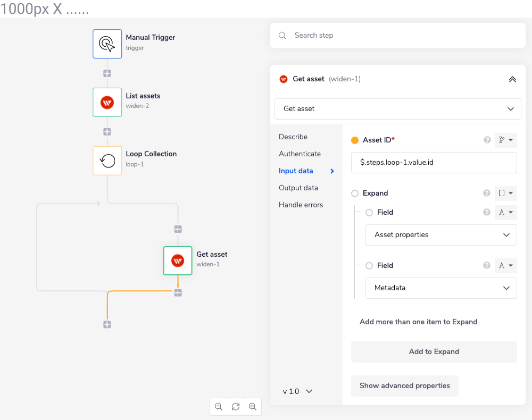Zoom out the workflow canvas

[219, 407]
